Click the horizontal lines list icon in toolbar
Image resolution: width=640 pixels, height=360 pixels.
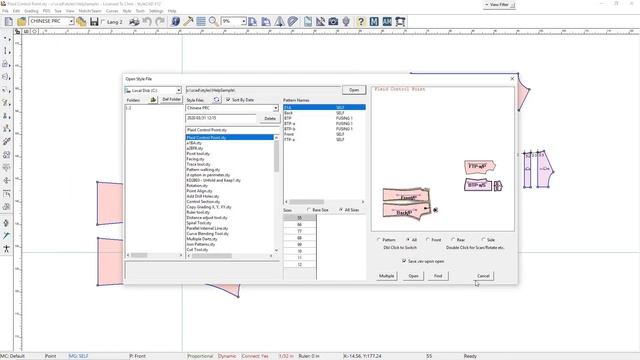coord(201,22)
